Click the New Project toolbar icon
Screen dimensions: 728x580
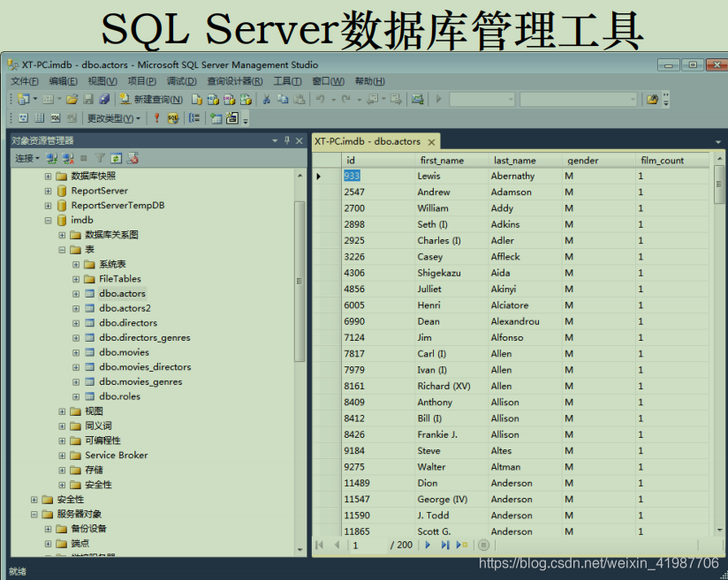click(23, 99)
